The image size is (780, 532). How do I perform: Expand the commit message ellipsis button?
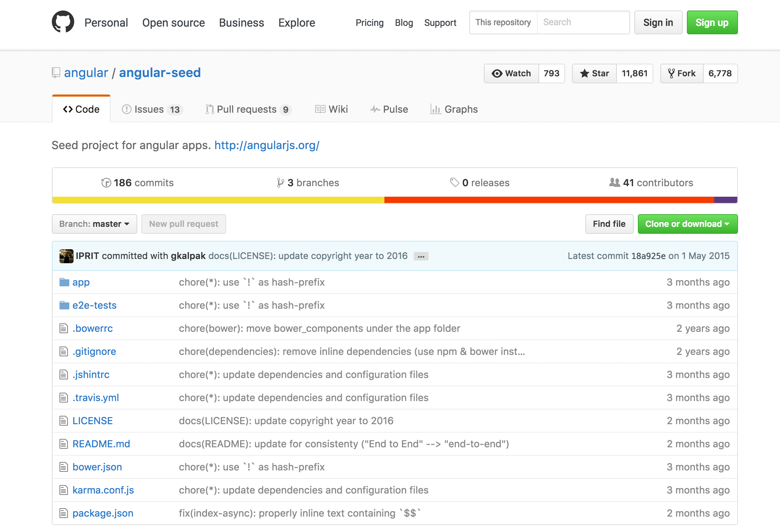pyautogui.click(x=421, y=256)
